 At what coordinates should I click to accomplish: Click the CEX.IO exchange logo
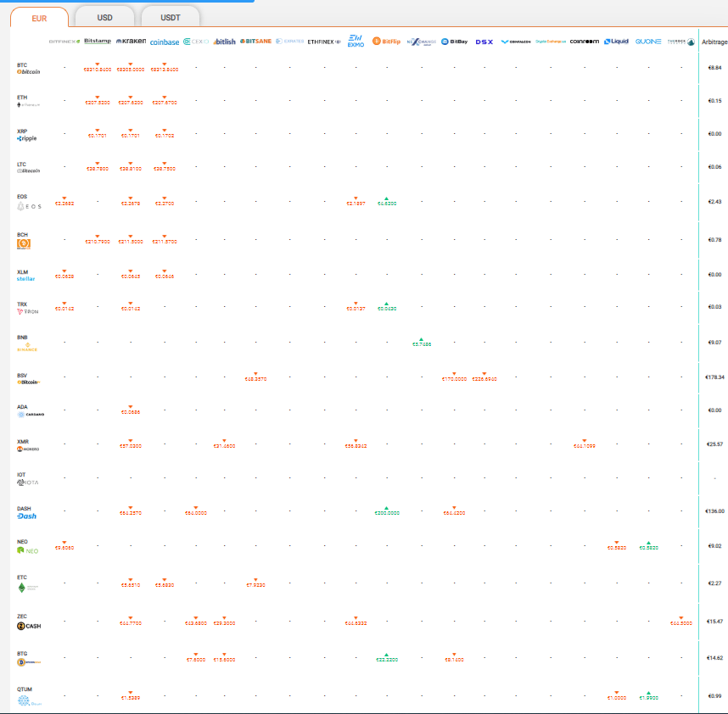click(196, 42)
